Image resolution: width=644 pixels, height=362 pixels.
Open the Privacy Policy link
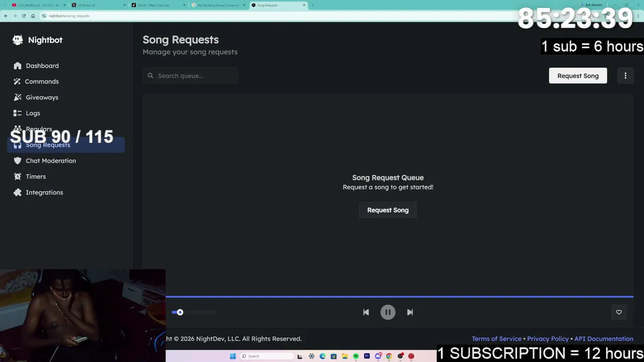(x=548, y=339)
